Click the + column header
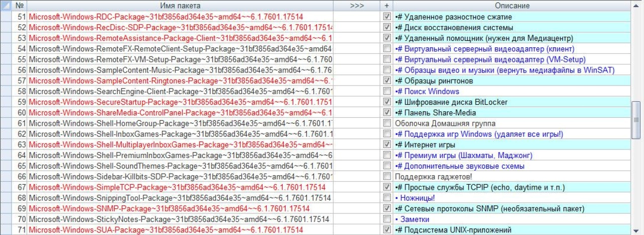The image size is (644, 235). (x=386, y=6)
